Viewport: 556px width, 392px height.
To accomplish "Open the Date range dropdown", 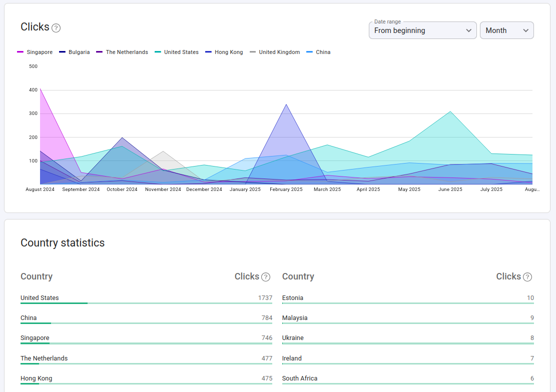I will pyautogui.click(x=422, y=30).
